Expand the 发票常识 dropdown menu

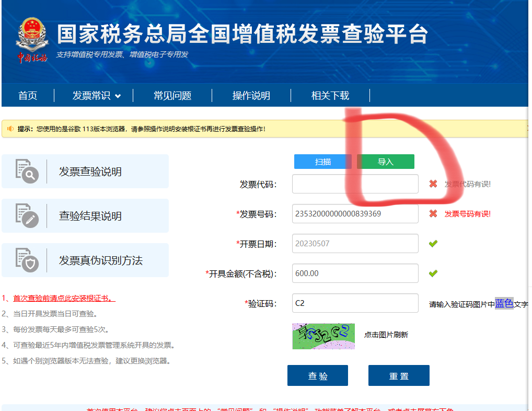tap(96, 96)
